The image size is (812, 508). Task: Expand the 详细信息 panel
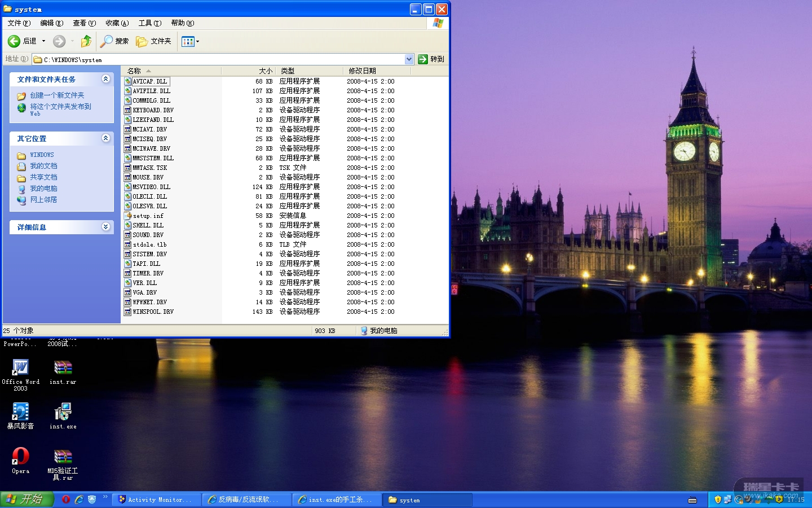click(x=105, y=227)
